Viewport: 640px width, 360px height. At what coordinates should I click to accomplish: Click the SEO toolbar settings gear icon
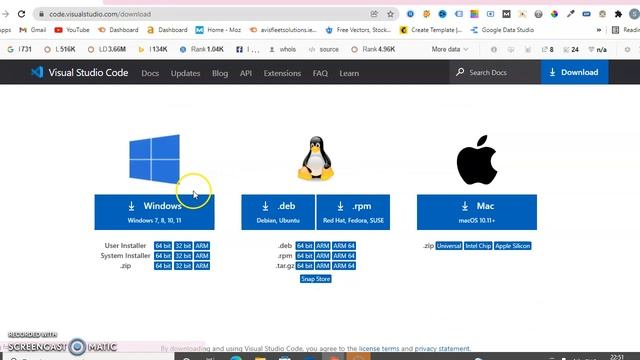click(x=627, y=49)
